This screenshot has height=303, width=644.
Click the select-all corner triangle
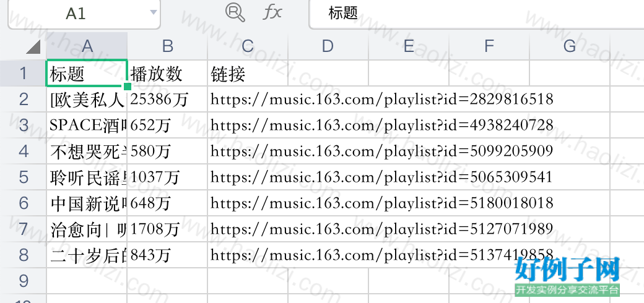click(x=33, y=47)
